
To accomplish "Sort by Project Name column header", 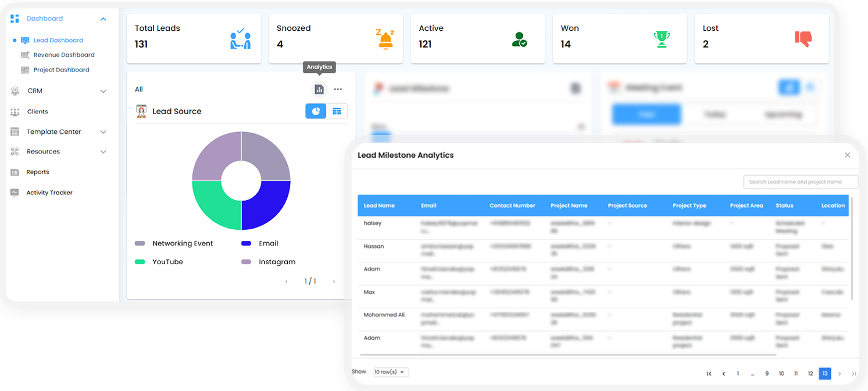I will [x=569, y=205].
